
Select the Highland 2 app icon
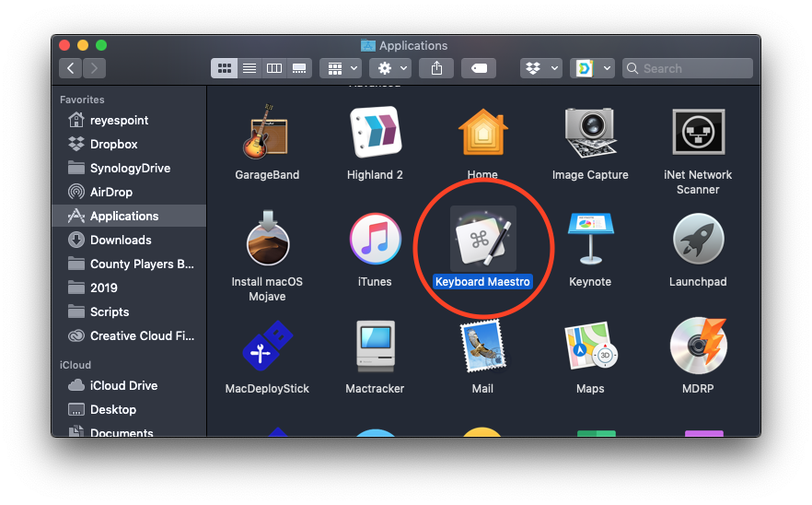click(375, 132)
